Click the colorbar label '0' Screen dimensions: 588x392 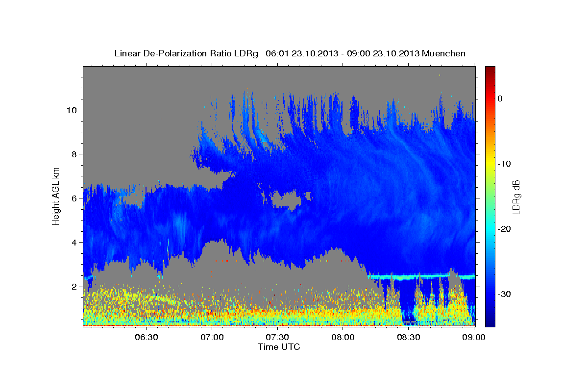click(500, 98)
